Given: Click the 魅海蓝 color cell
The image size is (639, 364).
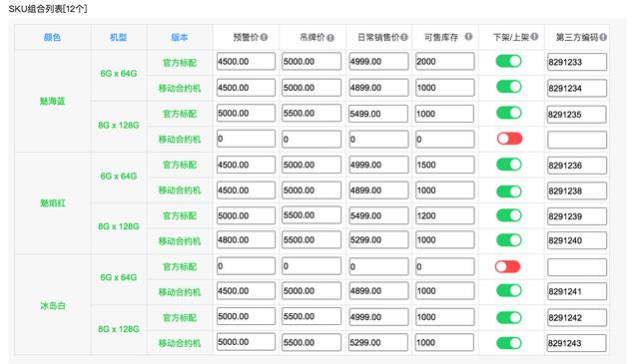Looking at the screenshot, I should click(x=52, y=101).
